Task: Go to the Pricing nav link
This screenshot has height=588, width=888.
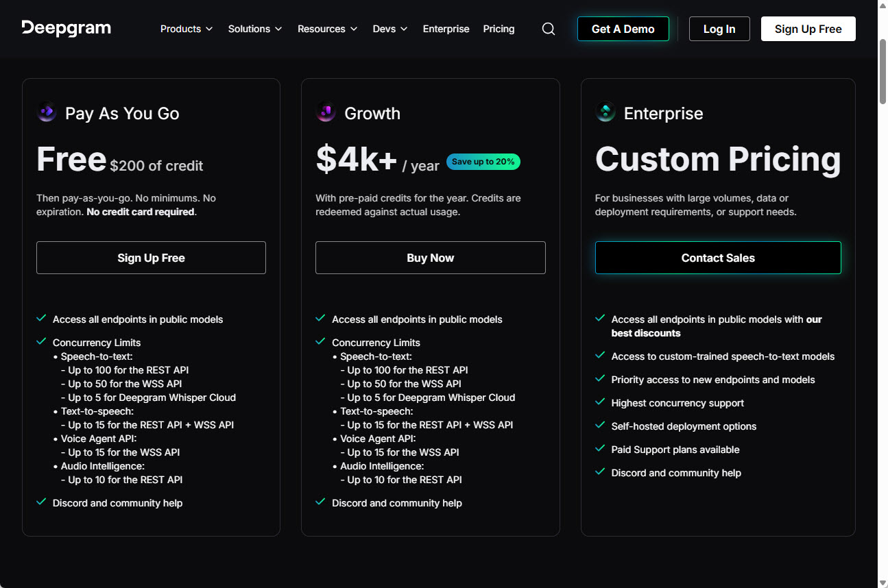Action: pyautogui.click(x=499, y=29)
